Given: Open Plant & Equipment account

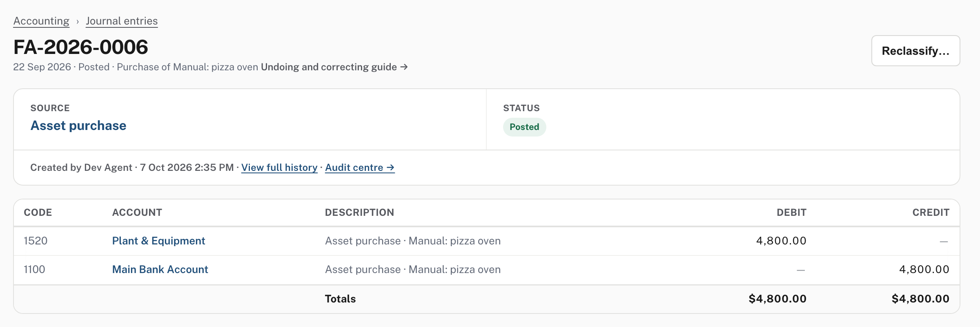Looking at the screenshot, I should pos(158,241).
